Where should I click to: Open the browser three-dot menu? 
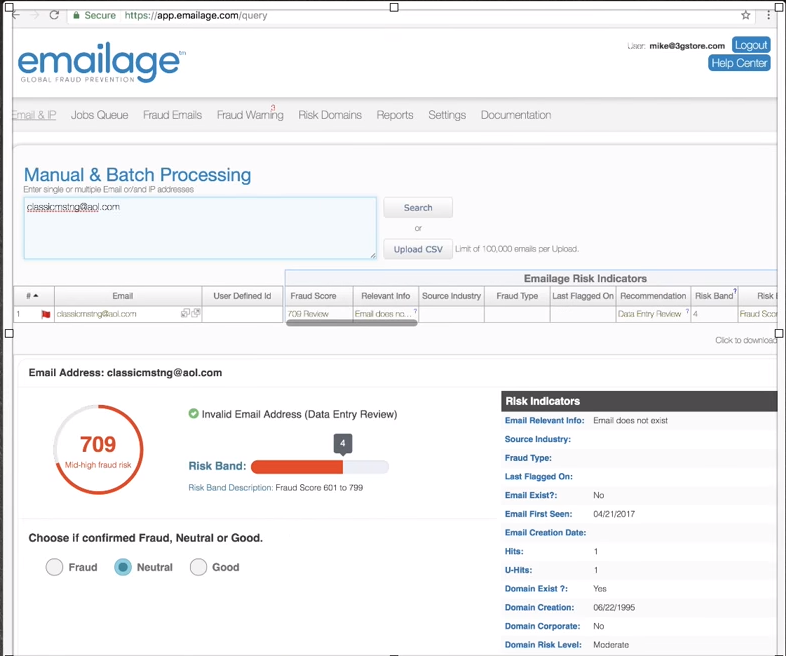(768, 15)
